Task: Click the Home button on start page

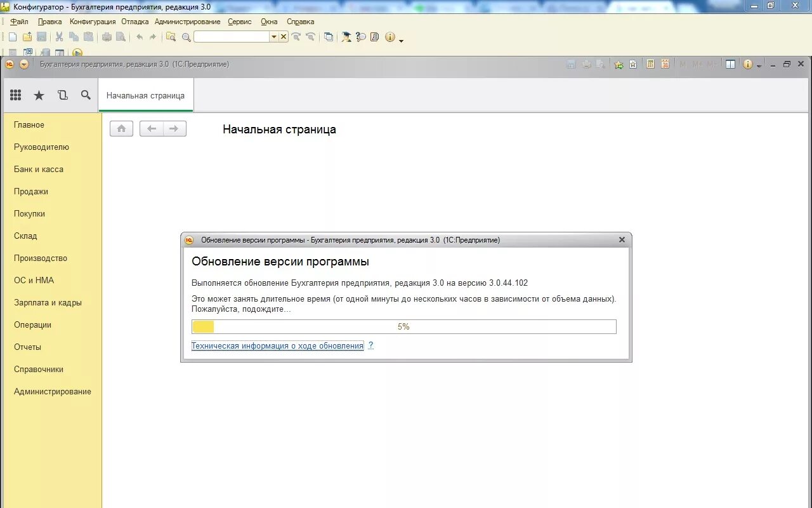Action: [x=121, y=129]
